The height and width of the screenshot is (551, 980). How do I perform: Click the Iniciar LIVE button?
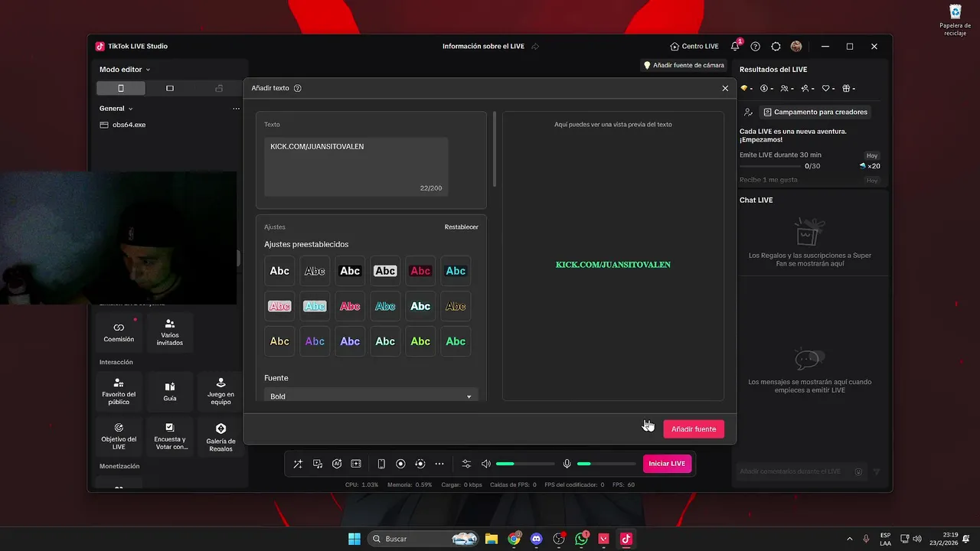[x=667, y=464]
